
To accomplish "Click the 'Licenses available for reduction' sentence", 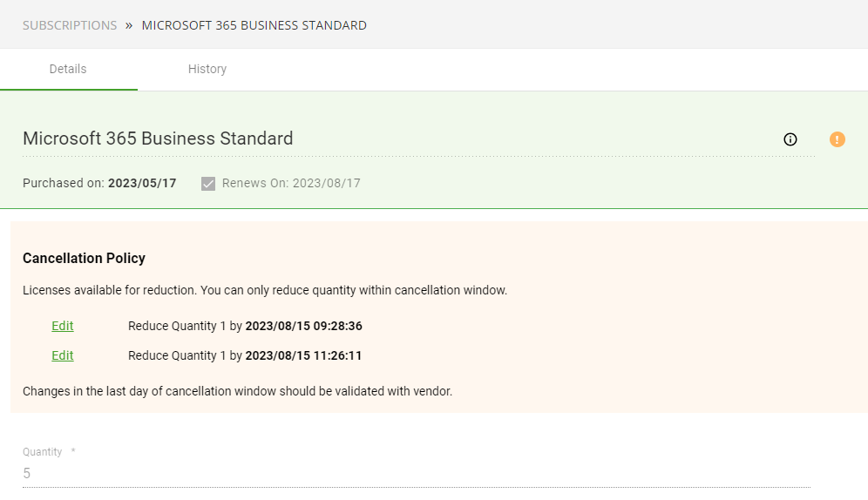I will (x=265, y=290).
